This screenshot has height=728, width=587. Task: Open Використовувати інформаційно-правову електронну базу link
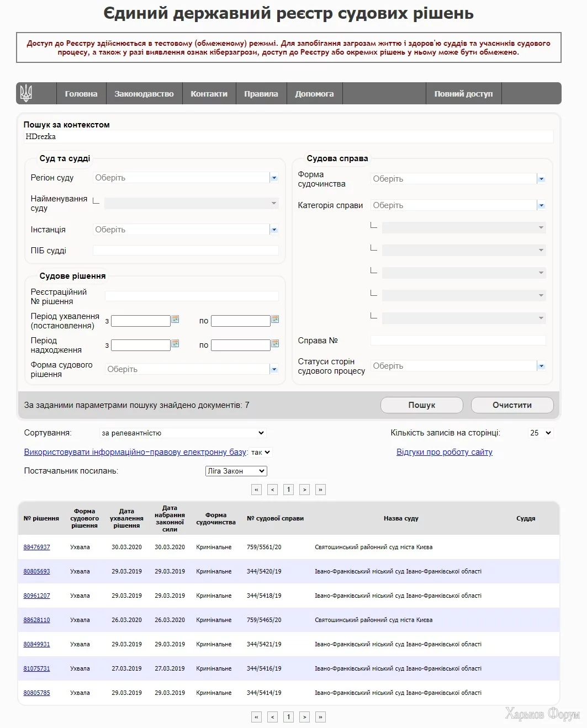(x=135, y=452)
